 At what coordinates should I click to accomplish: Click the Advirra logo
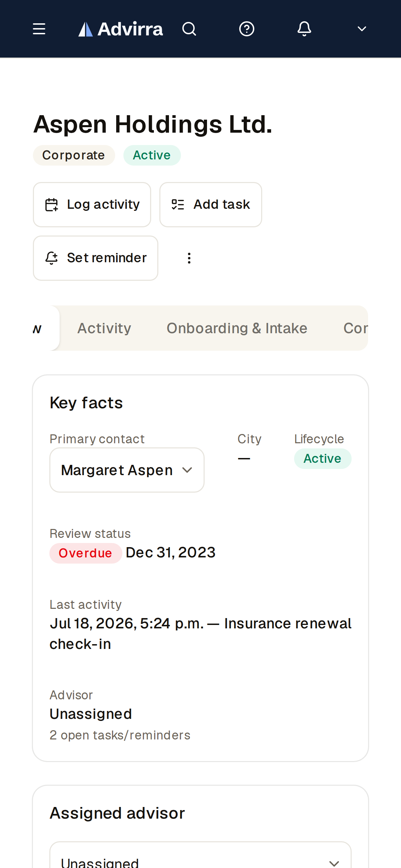121,29
